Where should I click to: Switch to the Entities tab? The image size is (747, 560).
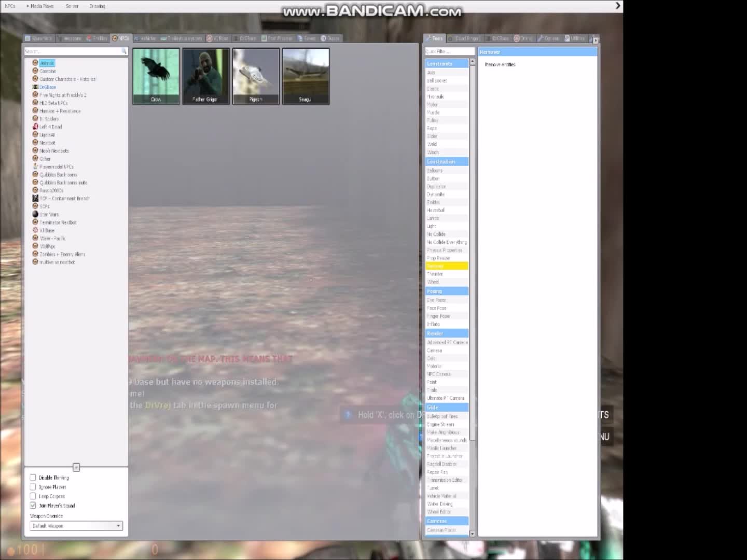point(97,38)
